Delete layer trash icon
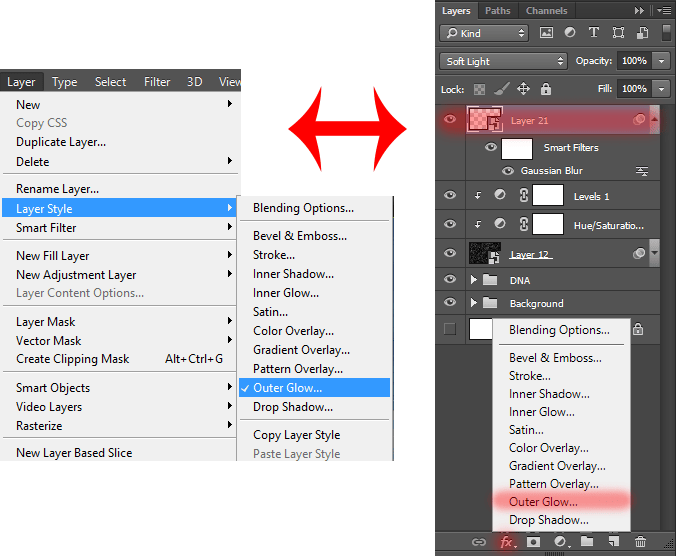This screenshot has height=556, width=676. [641, 542]
